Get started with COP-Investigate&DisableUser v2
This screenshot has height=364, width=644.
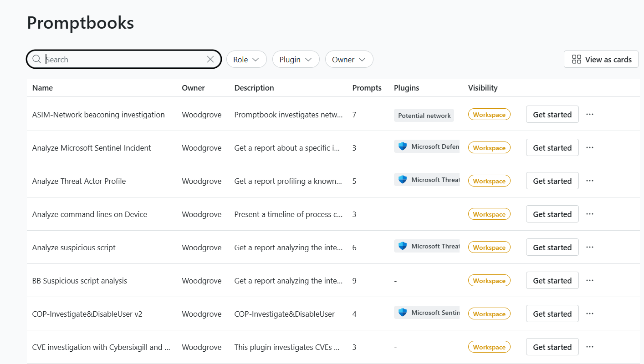click(x=552, y=313)
